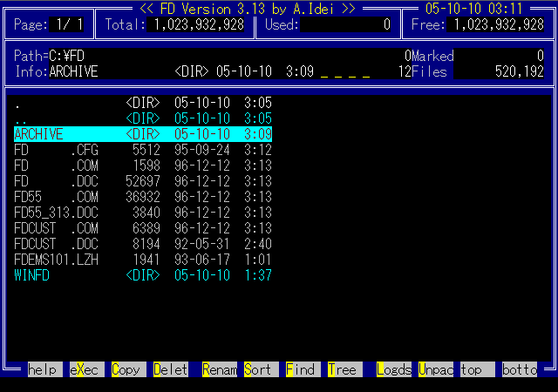The height and width of the screenshot is (392, 558).
Task: Click the Files size 520,192
Action: 520,71
